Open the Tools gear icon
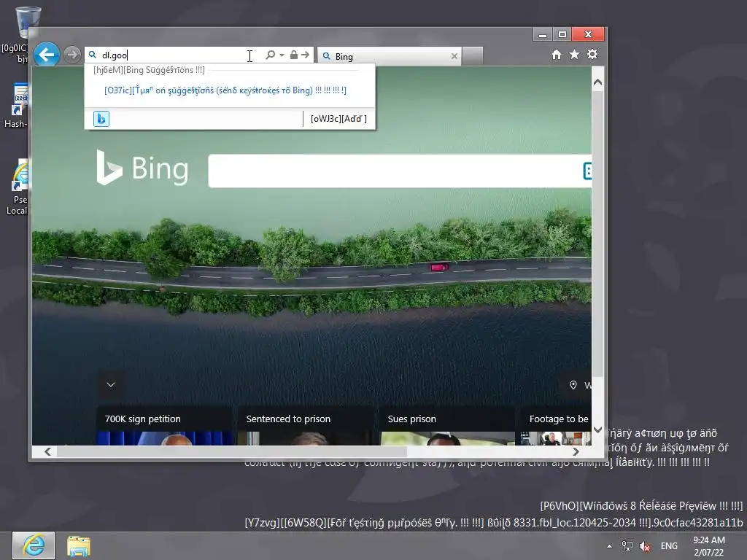 [592, 55]
